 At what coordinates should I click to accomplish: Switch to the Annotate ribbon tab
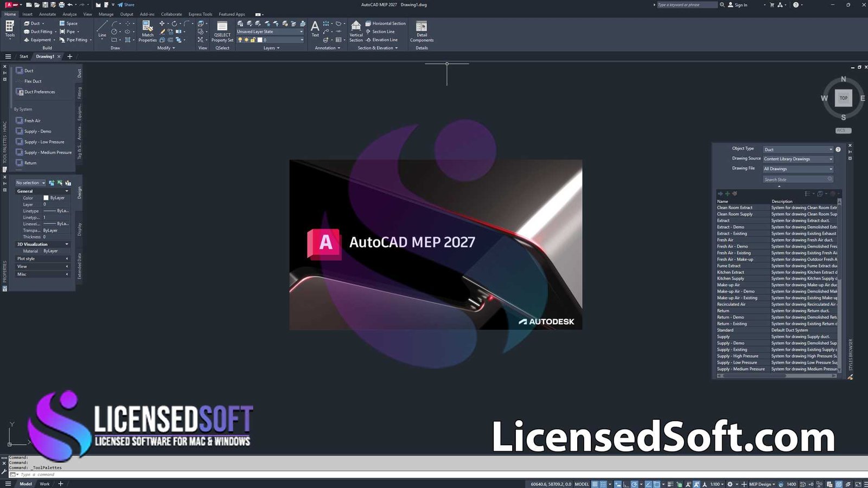coord(47,14)
